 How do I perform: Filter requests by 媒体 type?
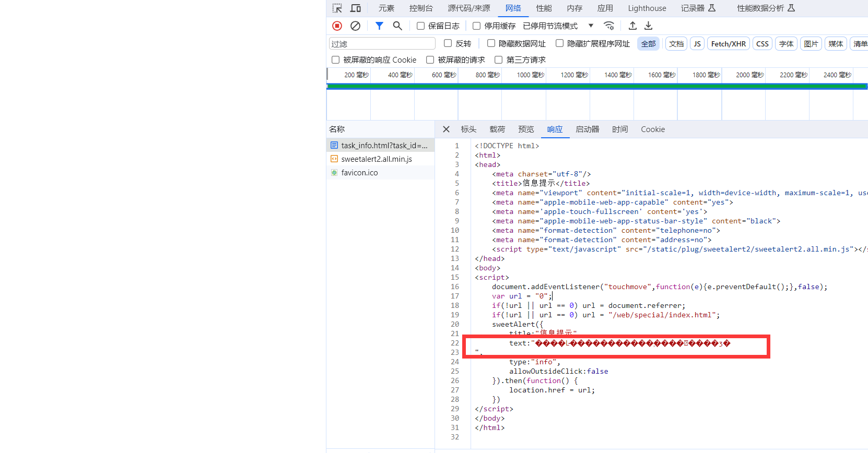[x=836, y=44]
